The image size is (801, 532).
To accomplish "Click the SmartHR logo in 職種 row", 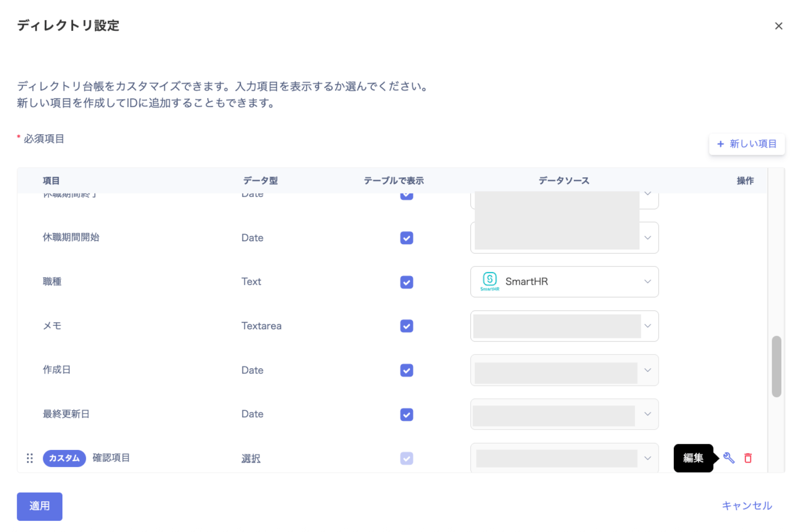I will [490, 282].
